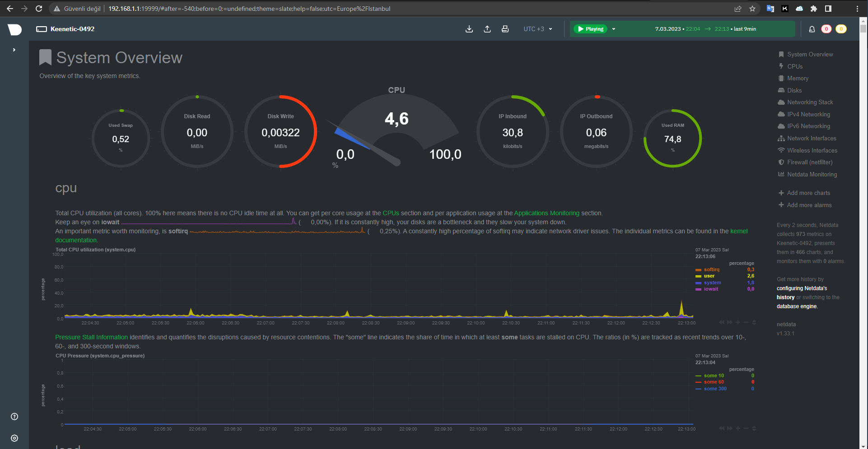The image size is (868, 449).
Task: Open the Applications Monitoring link
Action: coord(546,213)
